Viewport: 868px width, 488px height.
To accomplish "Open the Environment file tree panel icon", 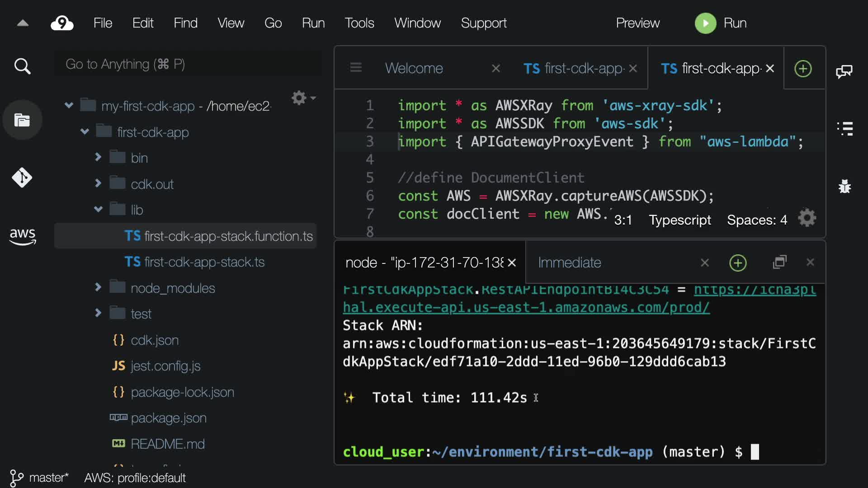I will (x=22, y=120).
